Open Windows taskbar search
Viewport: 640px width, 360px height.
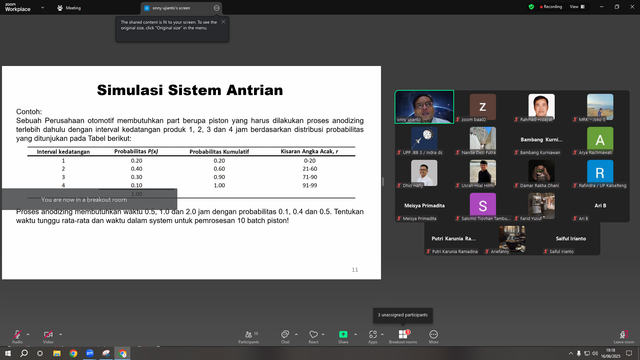click(24, 353)
